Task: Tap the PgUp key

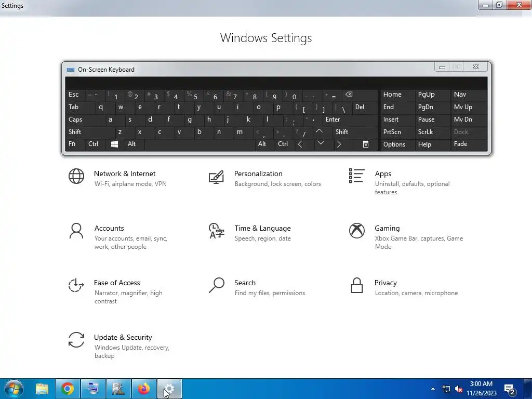Action: coord(433,95)
